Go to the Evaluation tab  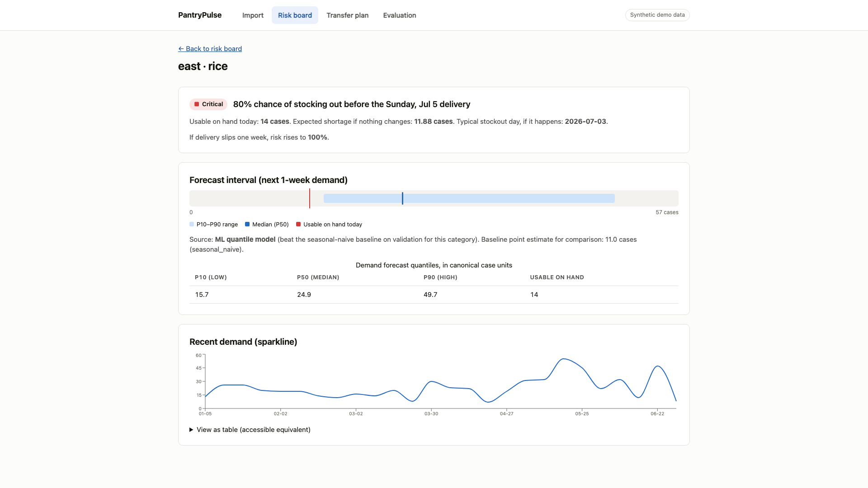tap(400, 15)
